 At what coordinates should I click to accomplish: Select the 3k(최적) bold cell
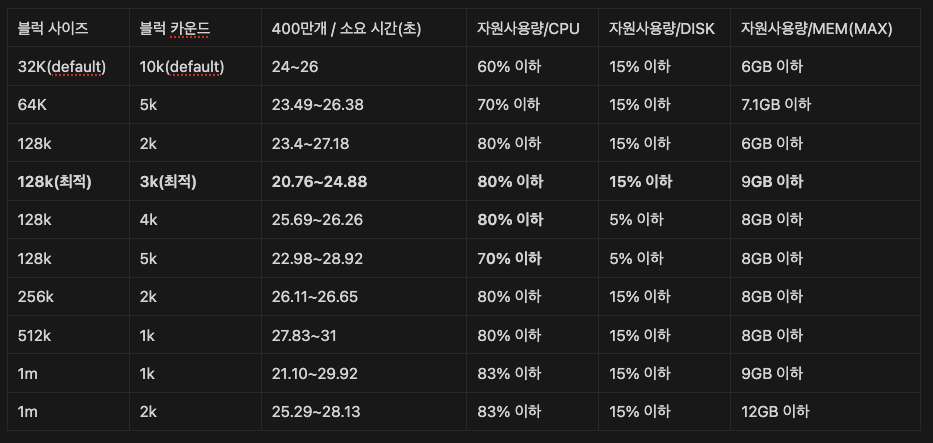point(195,181)
